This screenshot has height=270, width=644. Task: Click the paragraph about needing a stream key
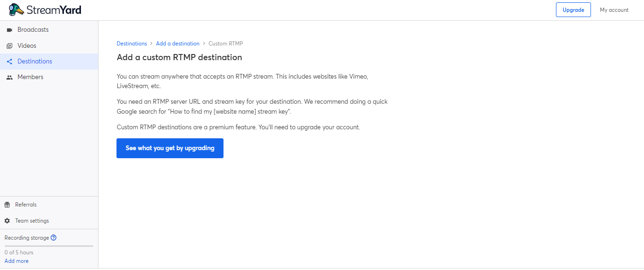pos(252,107)
